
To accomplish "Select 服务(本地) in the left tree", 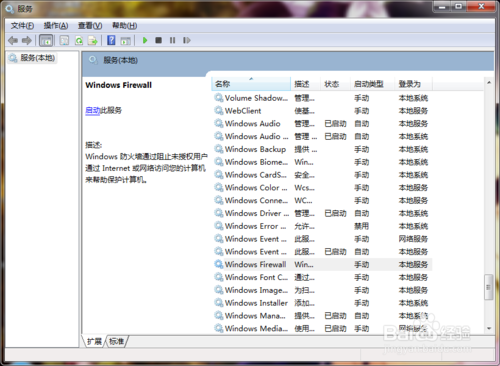I will [x=32, y=58].
